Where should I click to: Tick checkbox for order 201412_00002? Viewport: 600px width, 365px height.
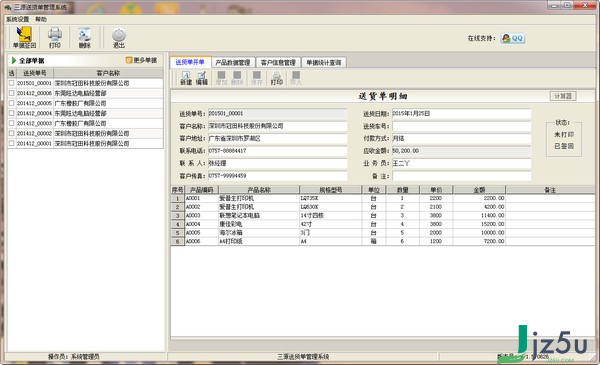coord(11,133)
